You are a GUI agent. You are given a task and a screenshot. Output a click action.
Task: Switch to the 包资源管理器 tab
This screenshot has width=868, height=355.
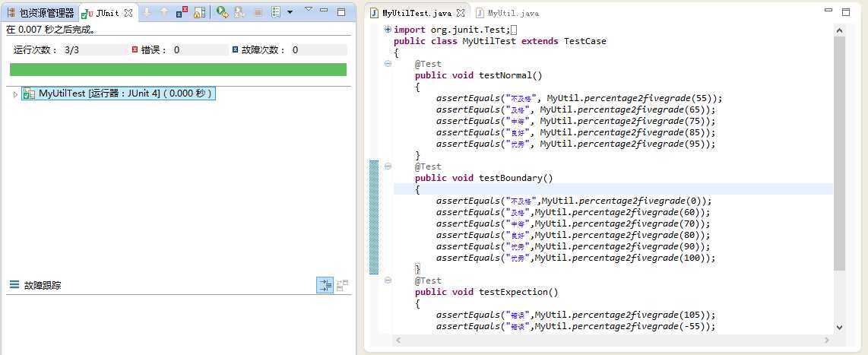(40, 13)
